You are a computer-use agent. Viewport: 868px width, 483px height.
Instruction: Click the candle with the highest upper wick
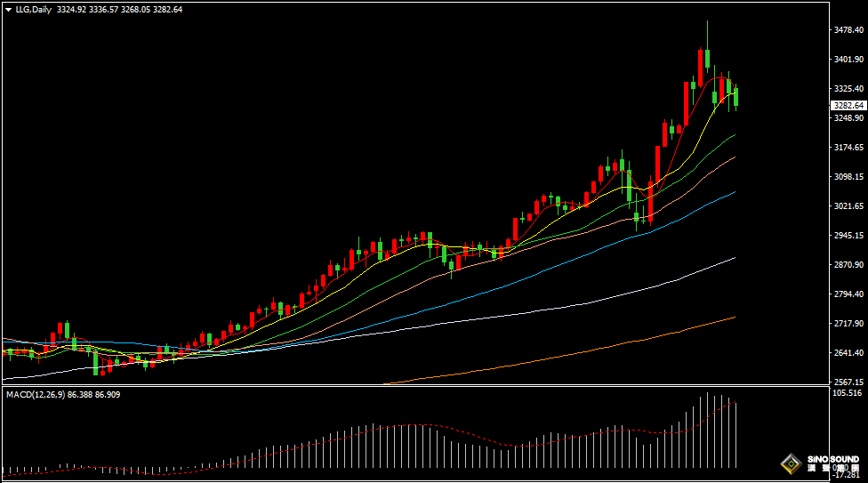(x=707, y=60)
